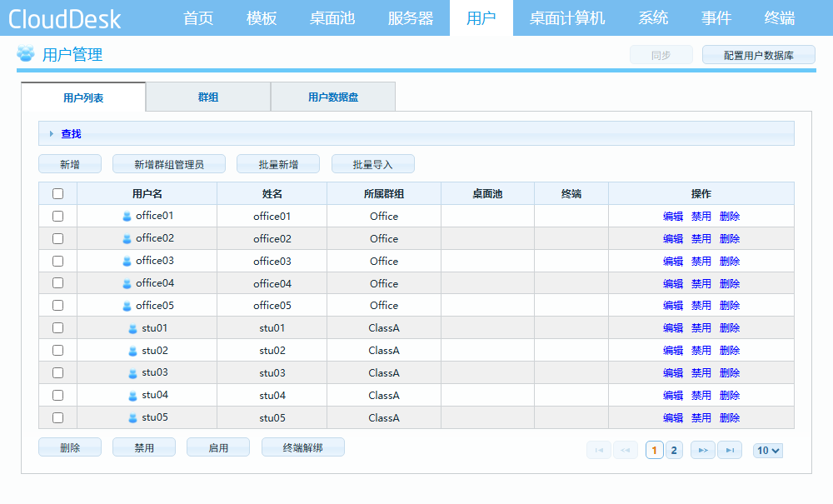Check the box for stu03 row

[58, 373]
